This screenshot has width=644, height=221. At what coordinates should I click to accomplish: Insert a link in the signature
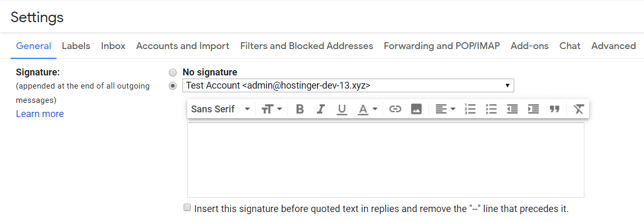click(395, 109)
